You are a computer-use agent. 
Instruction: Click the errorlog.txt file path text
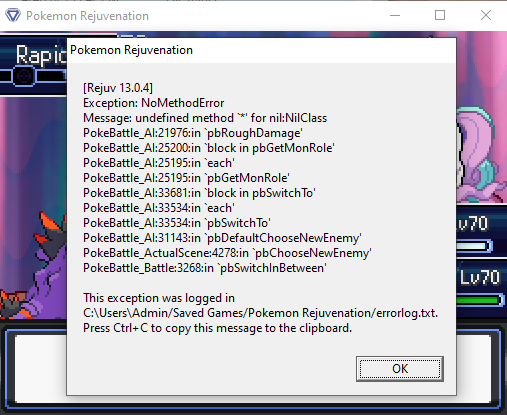coord(260,313)
